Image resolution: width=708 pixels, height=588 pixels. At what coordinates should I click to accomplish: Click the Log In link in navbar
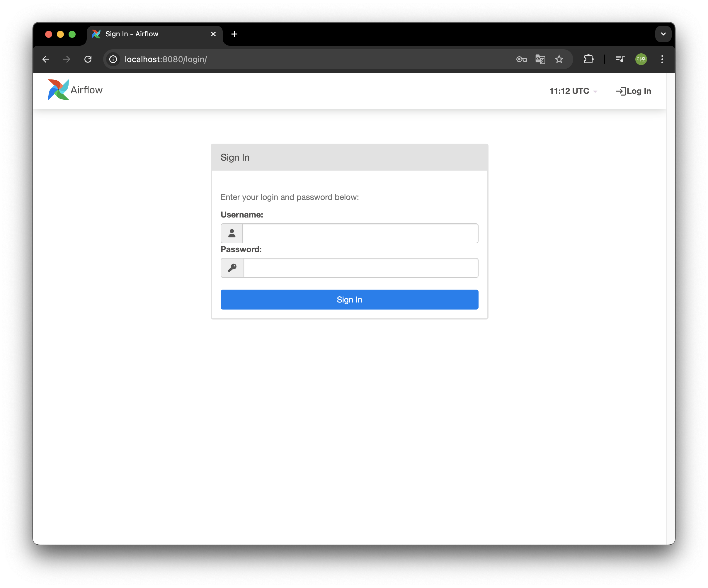click(633, 91)
